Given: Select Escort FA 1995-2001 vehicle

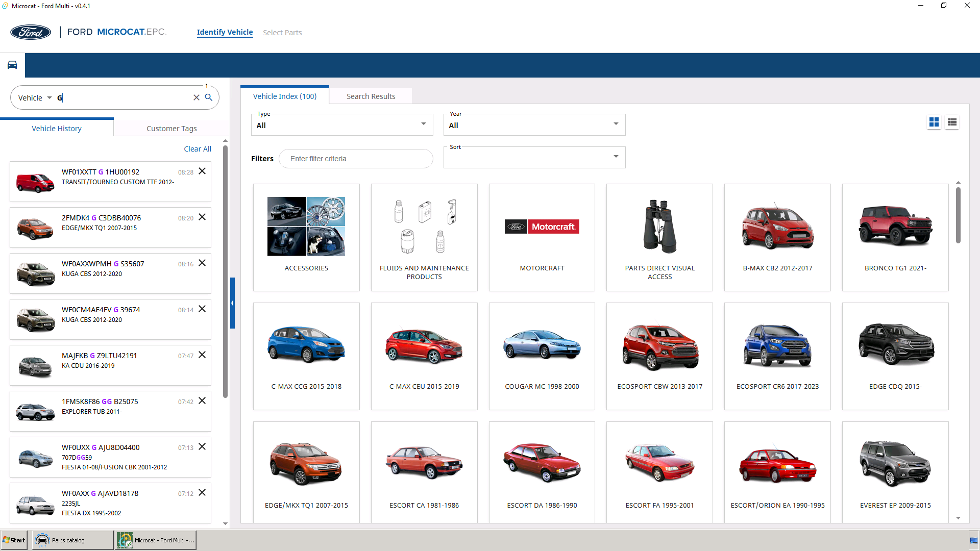Looking at the screenshot, I should point(659,472).
